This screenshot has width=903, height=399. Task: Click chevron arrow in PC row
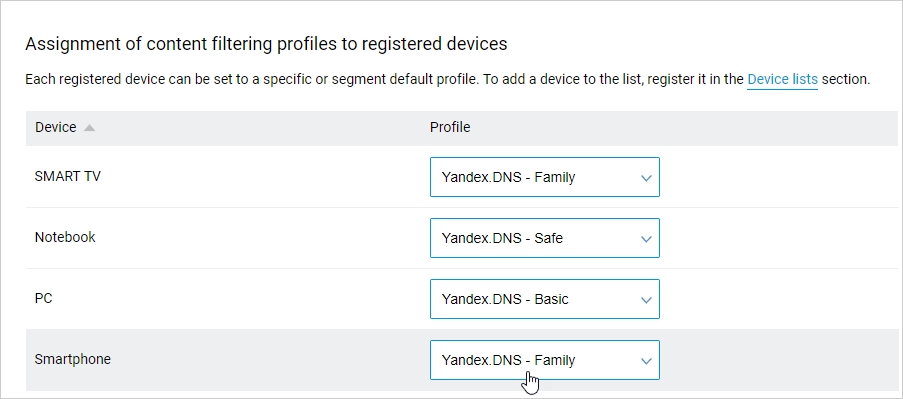[x=646, y=300]
